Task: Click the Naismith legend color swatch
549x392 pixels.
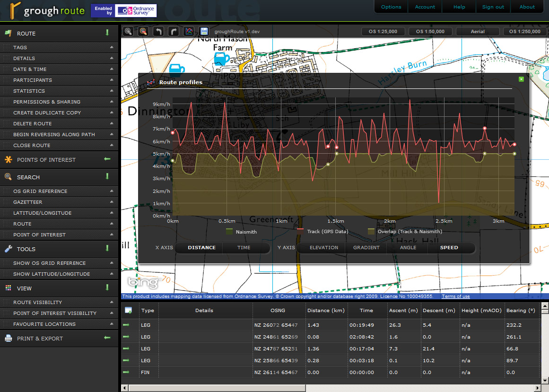Action: point(230,232)
